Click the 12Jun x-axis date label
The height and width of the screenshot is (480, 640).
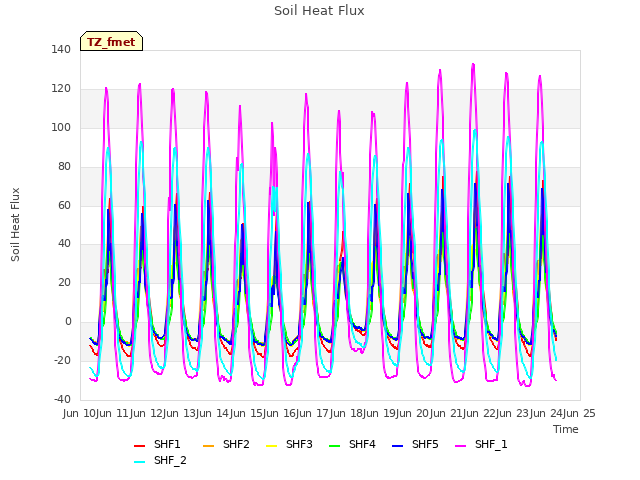coord(164,413)
